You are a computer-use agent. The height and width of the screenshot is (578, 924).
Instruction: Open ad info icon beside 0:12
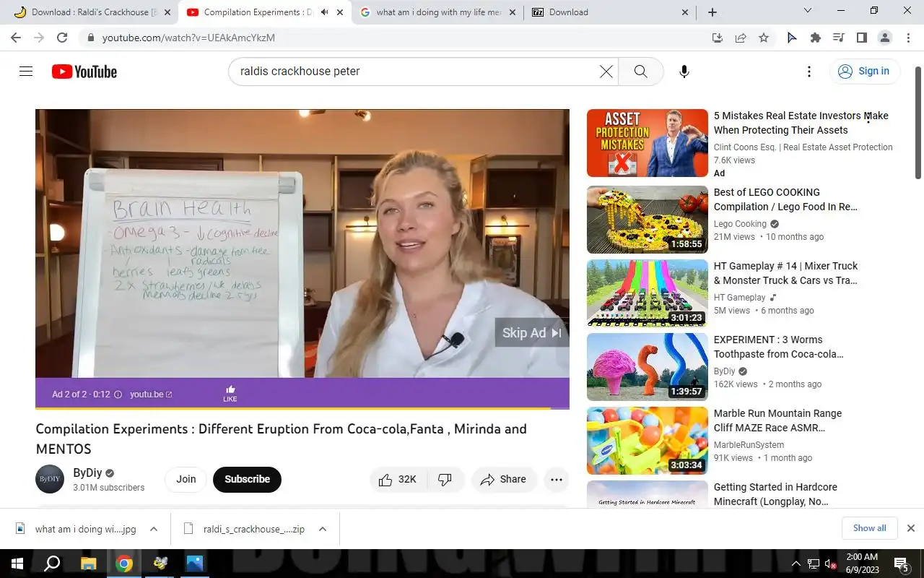[118, 394]
